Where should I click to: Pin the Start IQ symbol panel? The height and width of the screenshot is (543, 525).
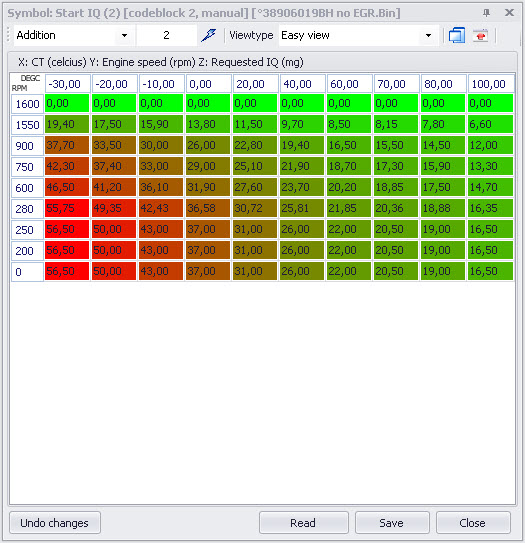pyautogui.click(x=486, y=13)
